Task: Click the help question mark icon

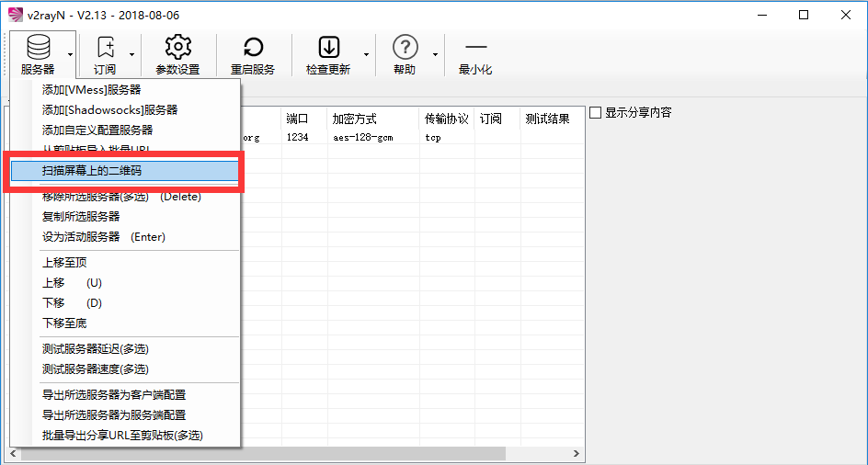Action: pos(405,48)
